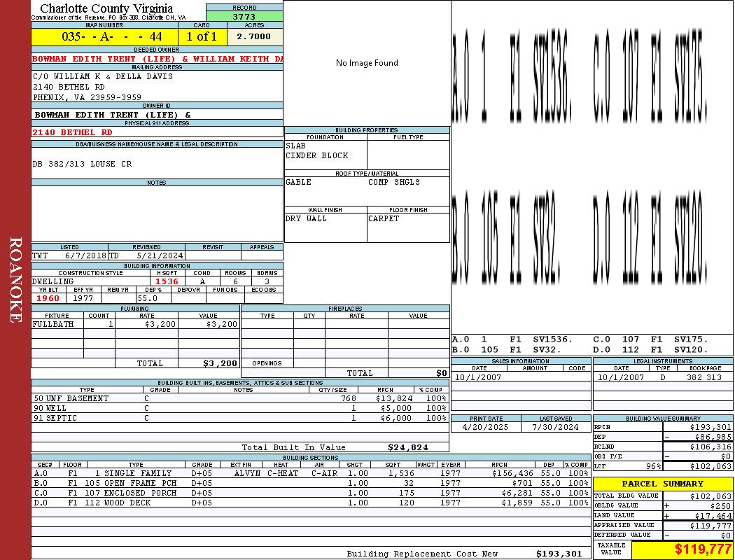Click record number 3773
This screenshot has width=735, height=560.
[244, 16]
